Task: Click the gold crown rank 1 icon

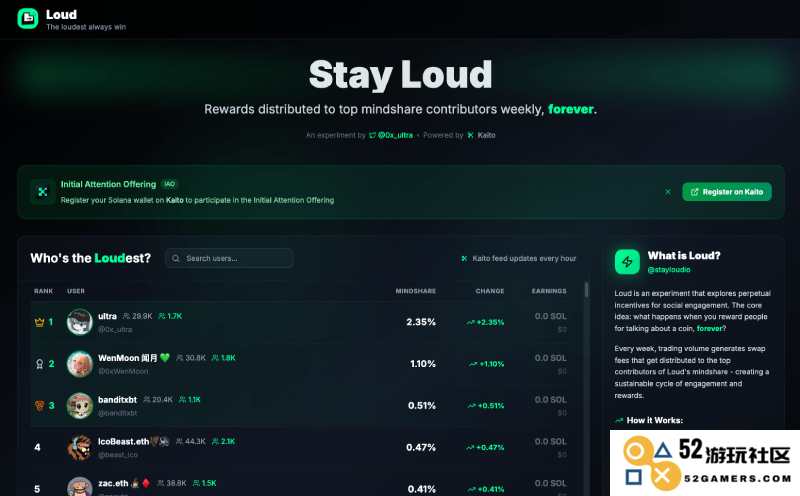Action: 39,322
